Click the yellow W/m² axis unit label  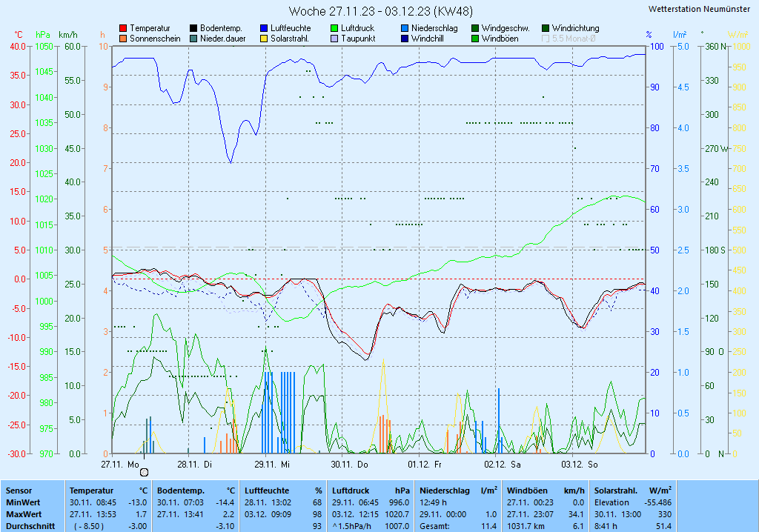click(738, 35)
